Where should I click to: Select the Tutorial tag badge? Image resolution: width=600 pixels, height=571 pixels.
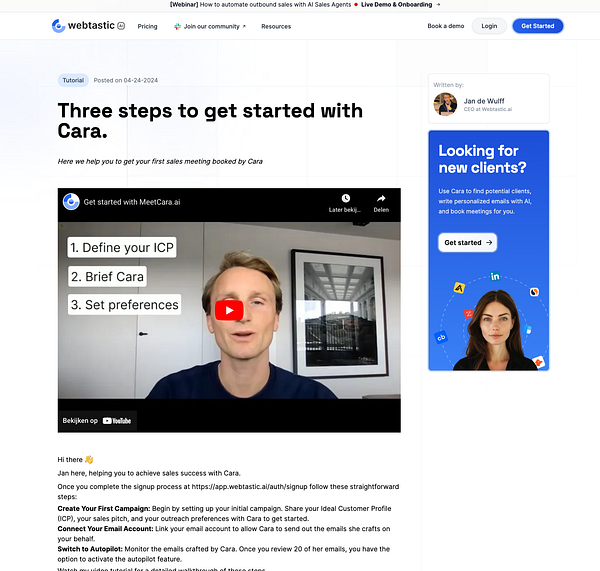73,80
